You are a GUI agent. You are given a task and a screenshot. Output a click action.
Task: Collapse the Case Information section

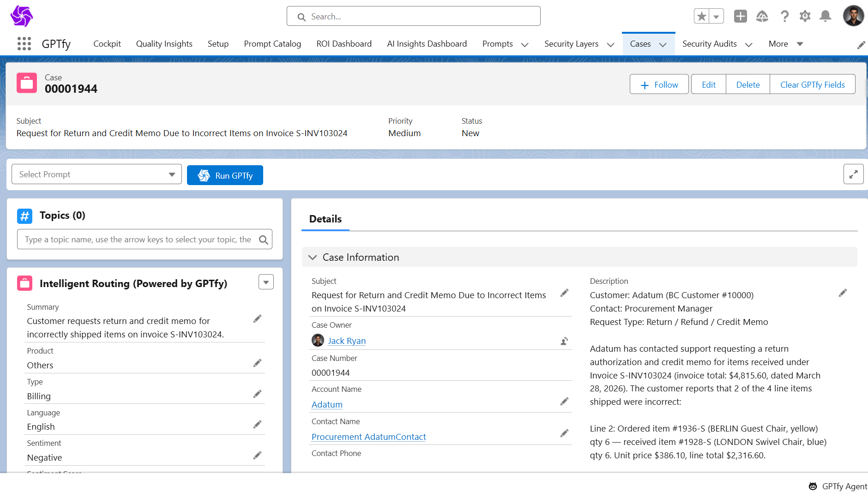tap(313, 257)
